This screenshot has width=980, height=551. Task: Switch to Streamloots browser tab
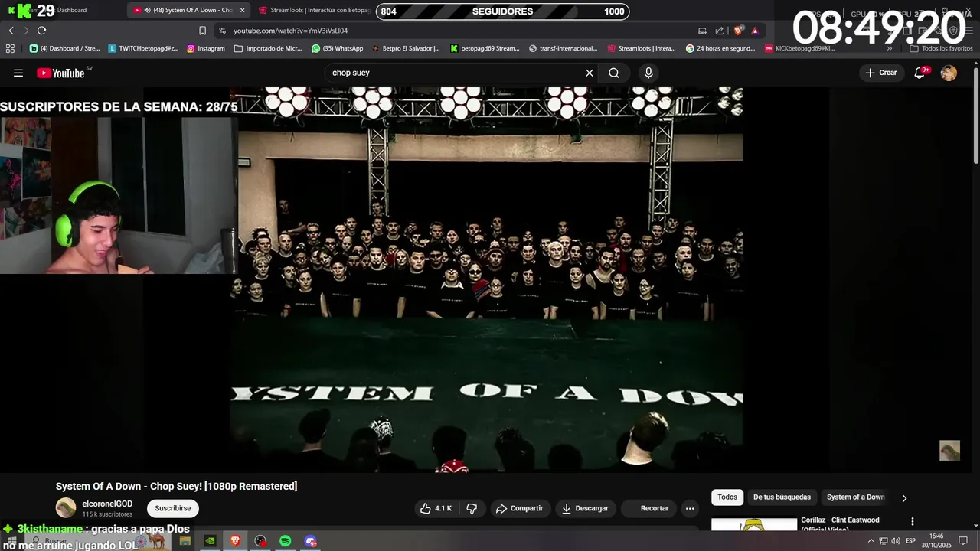pos(314,10)
